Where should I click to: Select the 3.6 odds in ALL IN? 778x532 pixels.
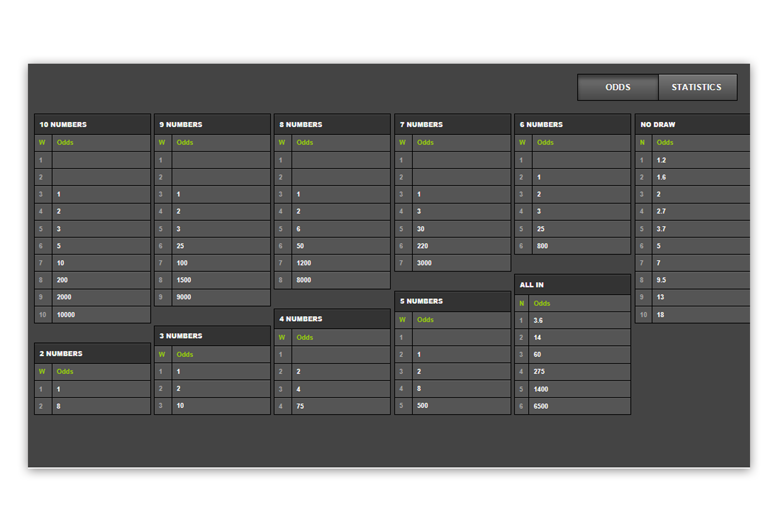pos(580,321)
